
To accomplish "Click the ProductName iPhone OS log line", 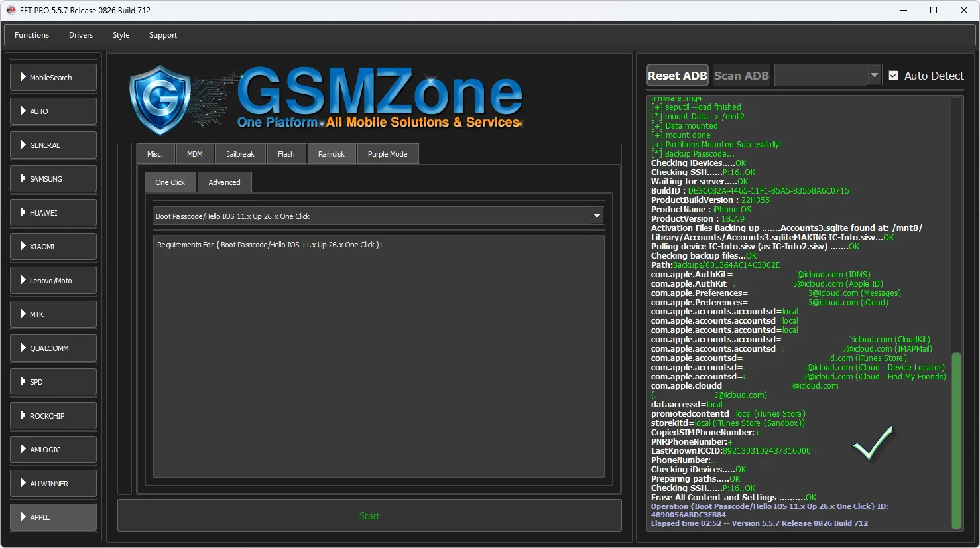I will pyautogui.click(x=701, y=210).
